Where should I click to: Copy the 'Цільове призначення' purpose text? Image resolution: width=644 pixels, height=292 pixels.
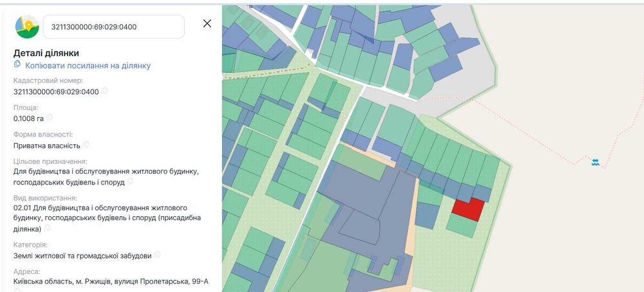(x=131, y=181)
